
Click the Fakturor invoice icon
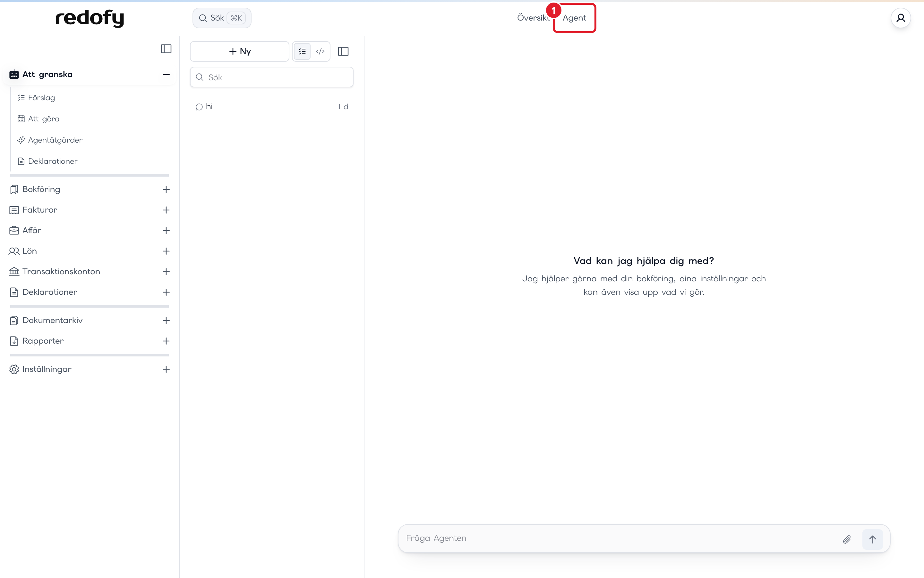click(x=14, y=210)
